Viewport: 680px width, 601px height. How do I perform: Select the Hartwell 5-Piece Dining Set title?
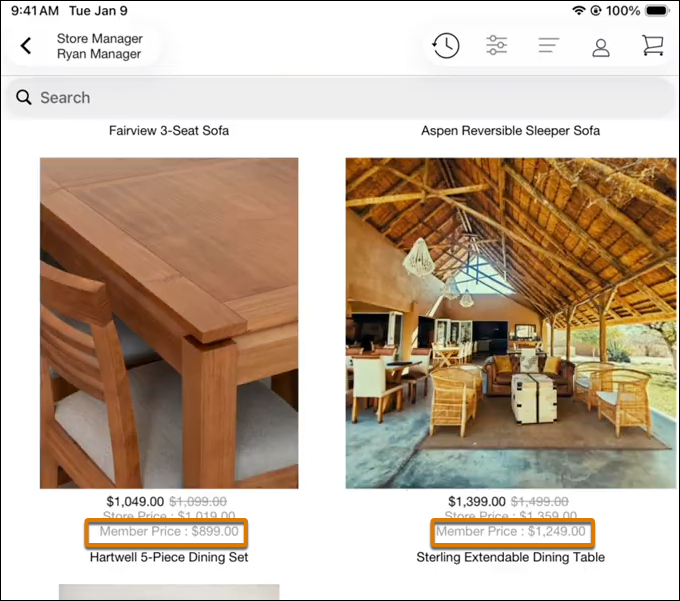click(x=169, y=557)
